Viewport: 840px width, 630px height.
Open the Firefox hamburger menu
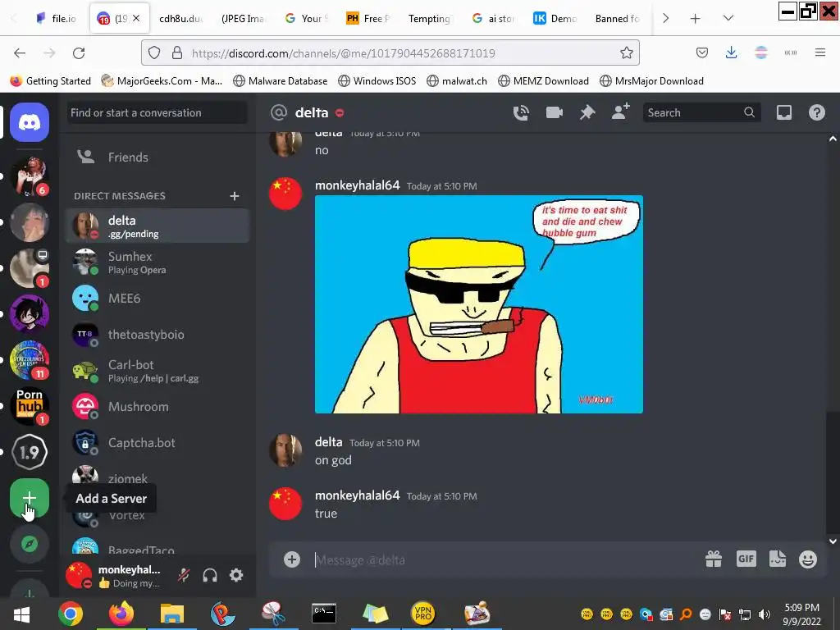[819, 52]
